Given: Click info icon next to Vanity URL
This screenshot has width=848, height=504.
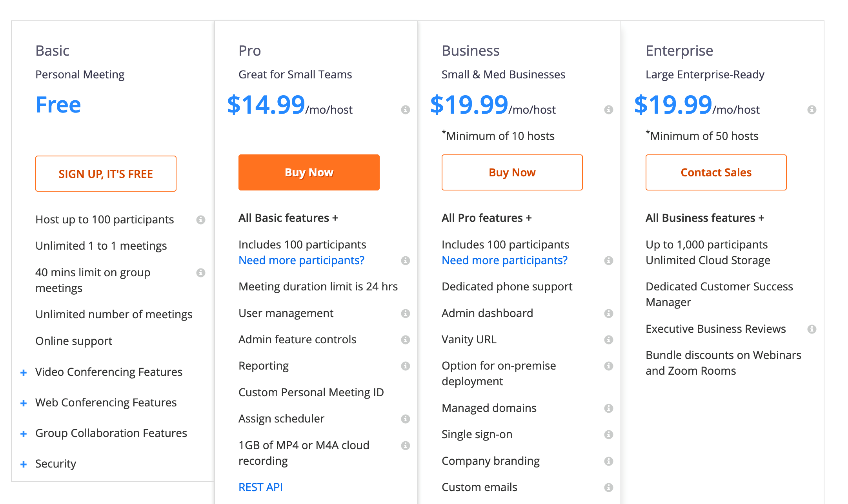Looking at the screenshot, I should (x=609, y=340).
